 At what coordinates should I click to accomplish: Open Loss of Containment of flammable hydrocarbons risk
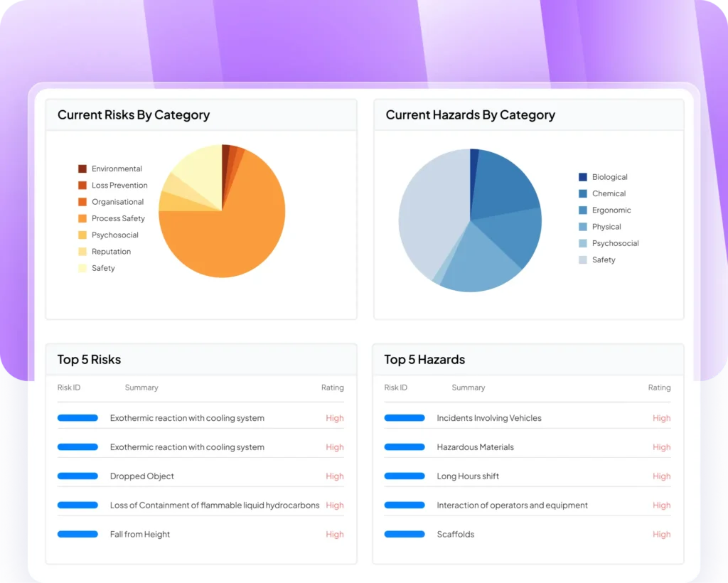215,506
